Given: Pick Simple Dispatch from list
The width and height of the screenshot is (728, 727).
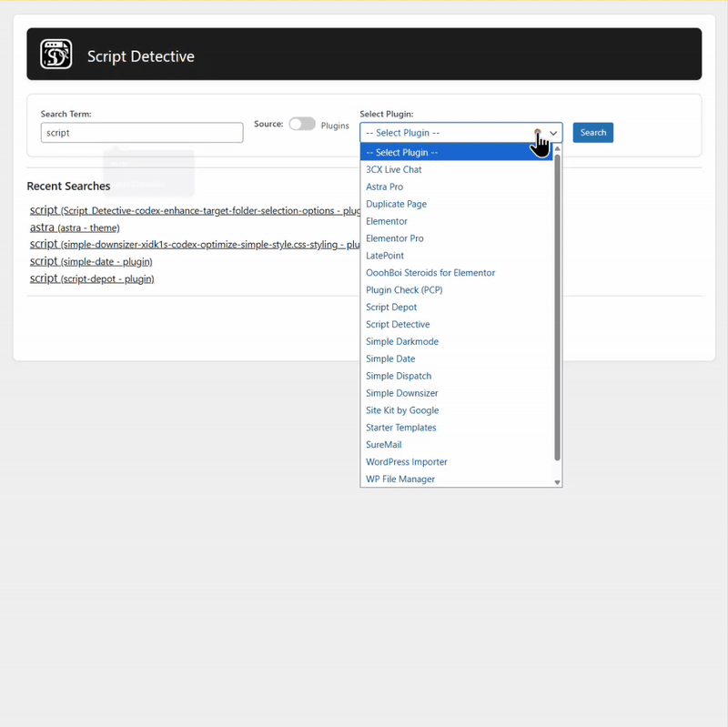Looking at the screenshot, I should 457,376.
